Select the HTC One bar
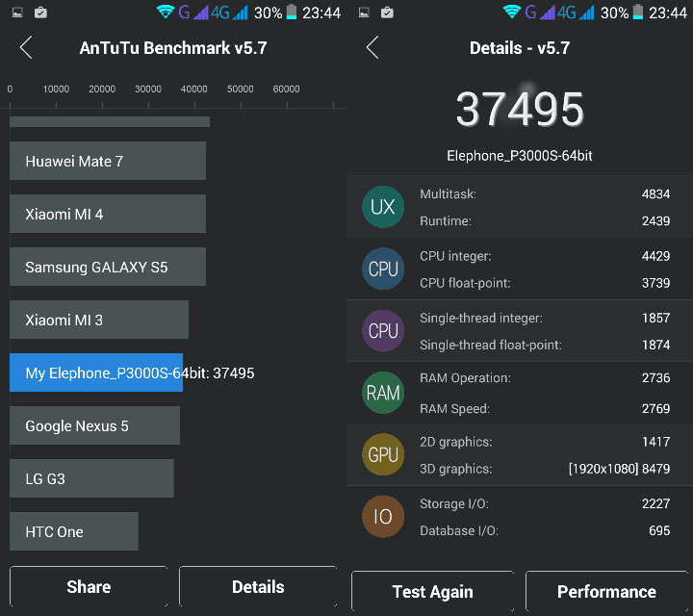 click(74, 531)
